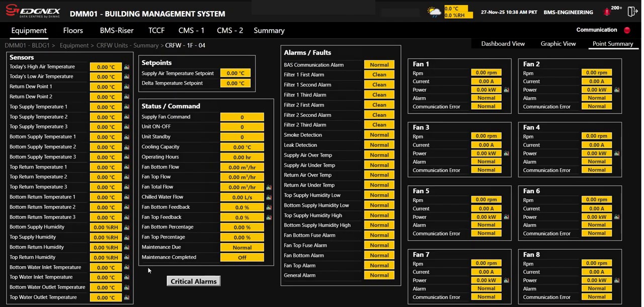
Task: Open Fan 3 Power trend icon
Action: [506, 153]
